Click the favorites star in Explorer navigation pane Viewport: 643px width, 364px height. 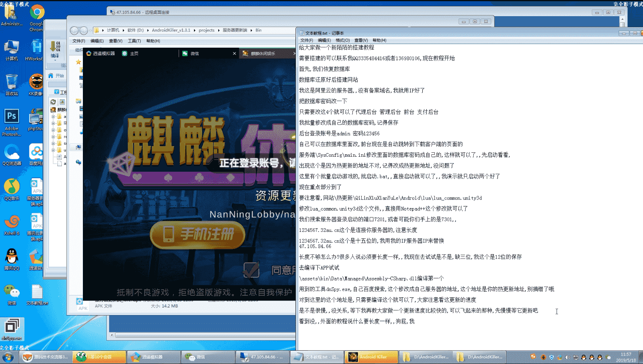click(78, 62)
